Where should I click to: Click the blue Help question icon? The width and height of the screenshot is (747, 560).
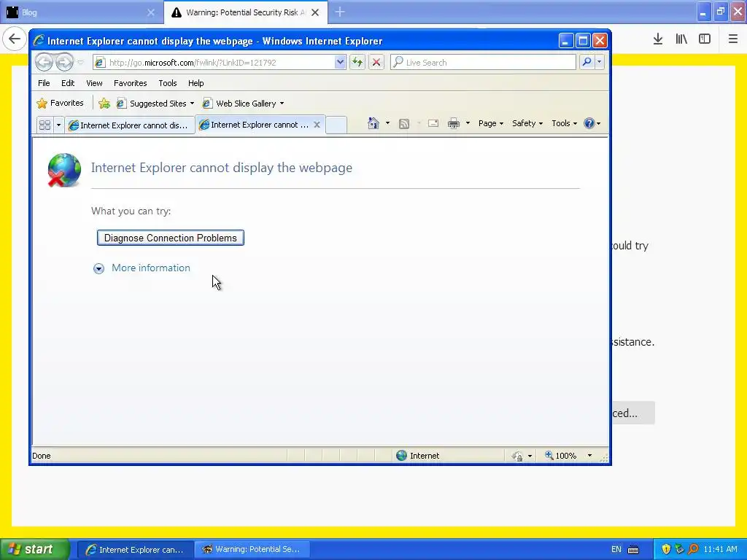click(589, 123)
